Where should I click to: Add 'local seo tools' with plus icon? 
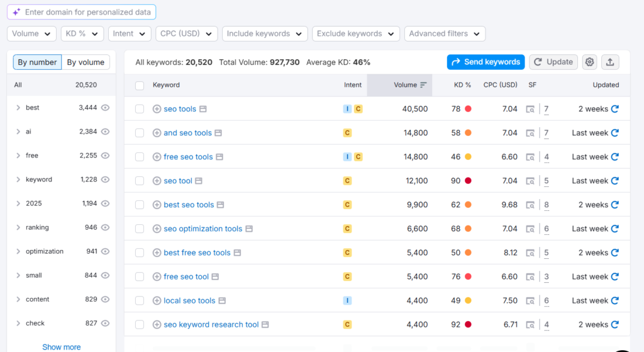[x=157, y=300]
